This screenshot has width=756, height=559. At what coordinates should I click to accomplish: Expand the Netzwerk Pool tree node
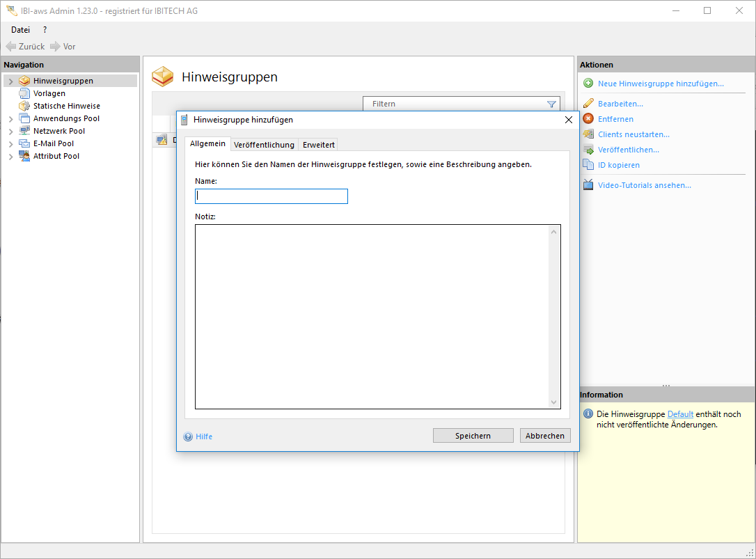[10, 132]
